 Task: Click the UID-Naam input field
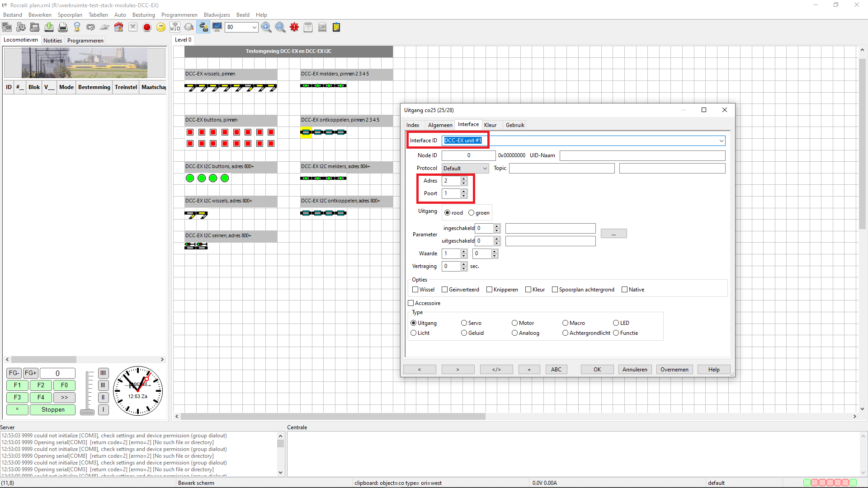pyautogui.click(x=642, y=155)
